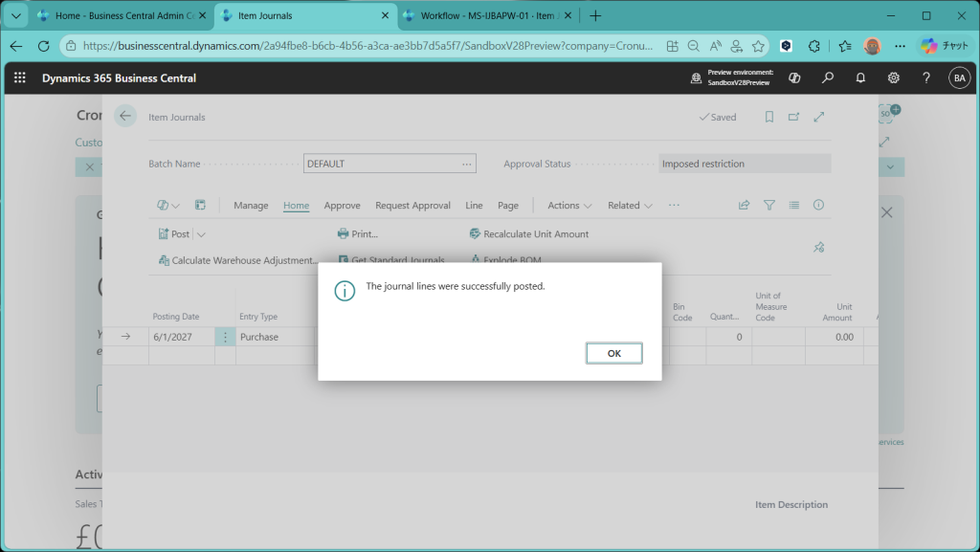
Task: Open the filter pane funnel icon
Action: [768, 205]
